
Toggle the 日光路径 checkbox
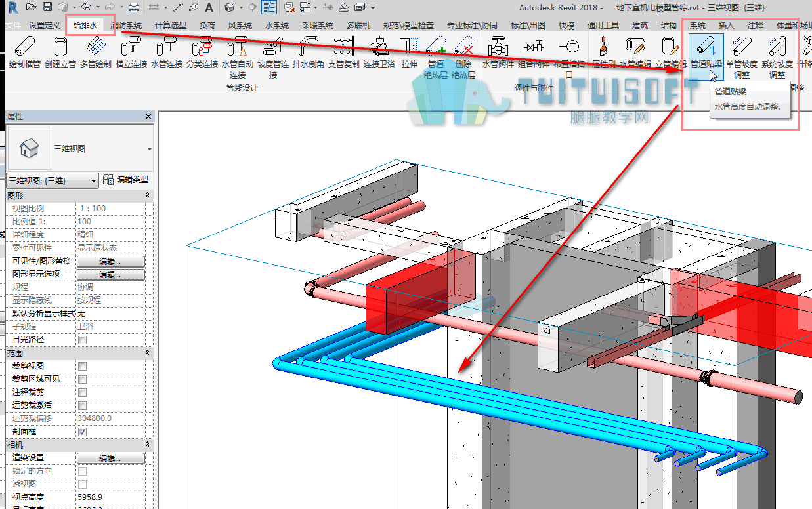tap(83, 340)
